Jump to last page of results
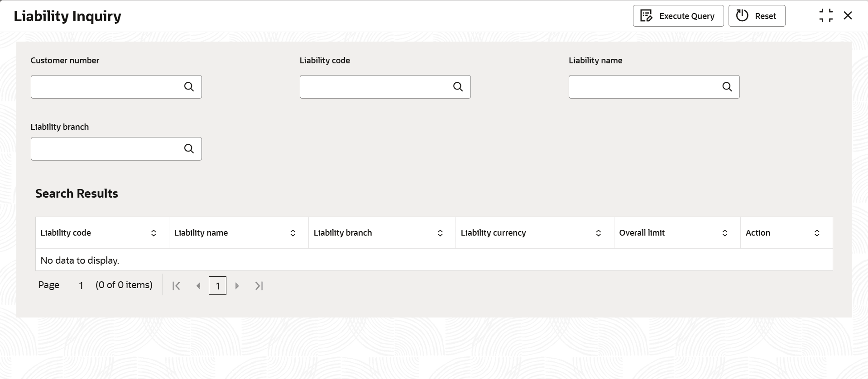The width and height of the screenshot is (868, 379). (259, 286)
